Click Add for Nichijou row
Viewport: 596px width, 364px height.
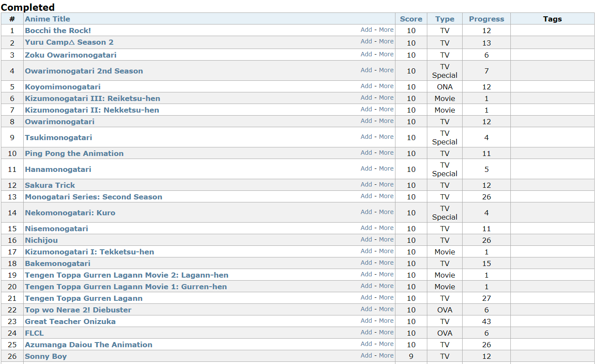366,239
